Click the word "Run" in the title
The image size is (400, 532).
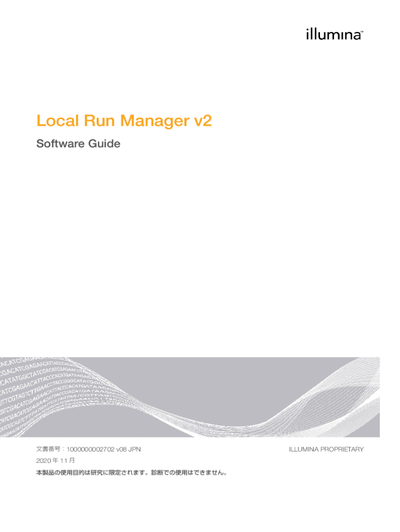click(x=95, y=121)
